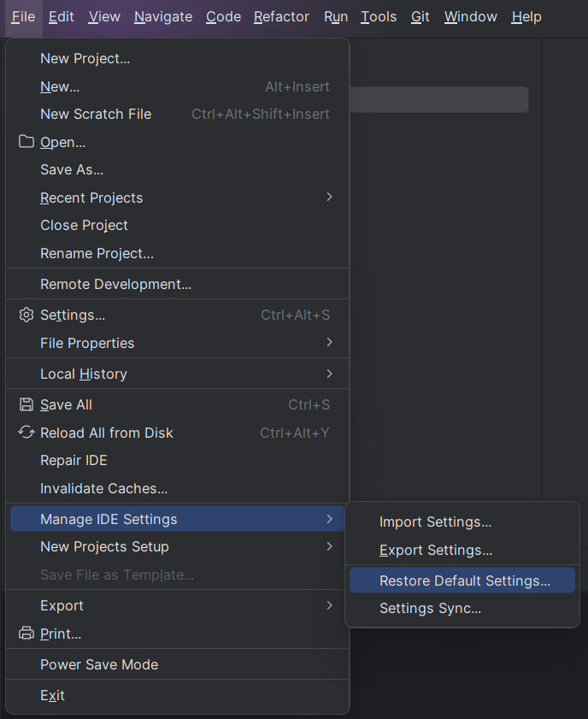The height and width of the screenshot is (719, 588).
Task: Expand the Recent Projects submenu arrow
Action: point(329,197)
